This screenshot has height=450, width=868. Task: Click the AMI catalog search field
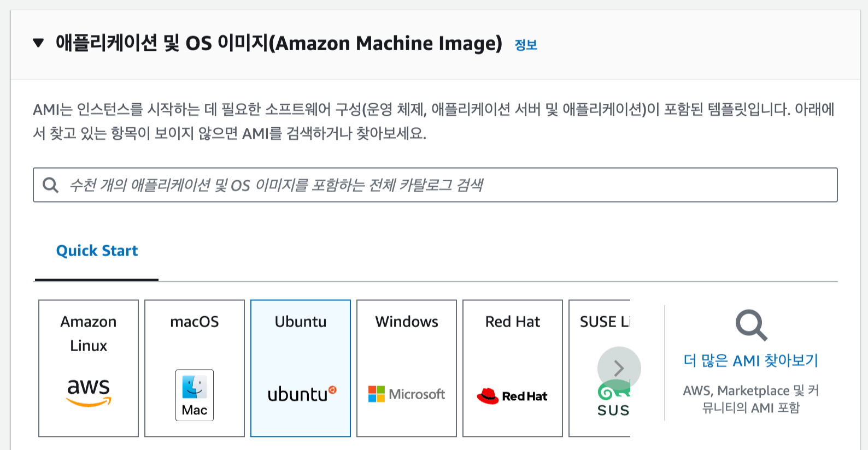tap(435, 185)
